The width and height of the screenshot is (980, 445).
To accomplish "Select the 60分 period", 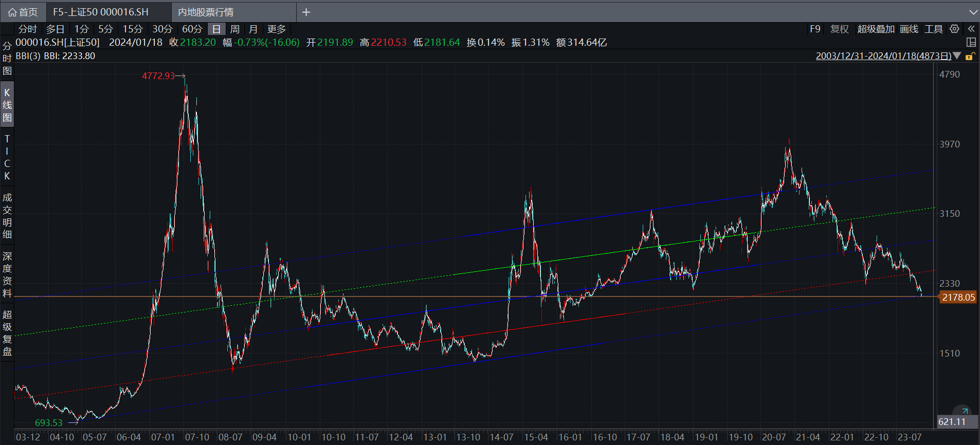I will coord(192,29).
